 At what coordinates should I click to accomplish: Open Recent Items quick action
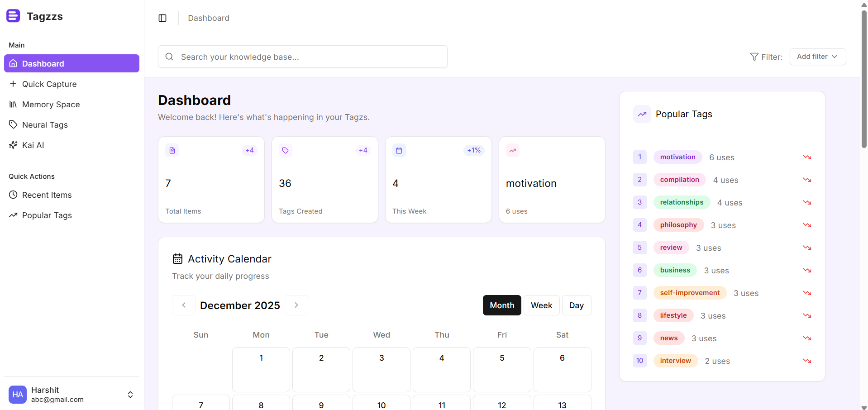pyautogui.click(x=72, y=195)
